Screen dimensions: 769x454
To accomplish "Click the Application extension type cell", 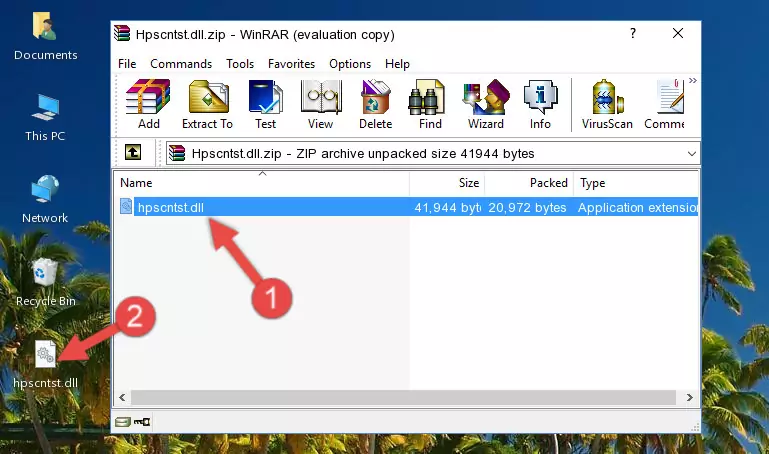I will pos(638,208).
